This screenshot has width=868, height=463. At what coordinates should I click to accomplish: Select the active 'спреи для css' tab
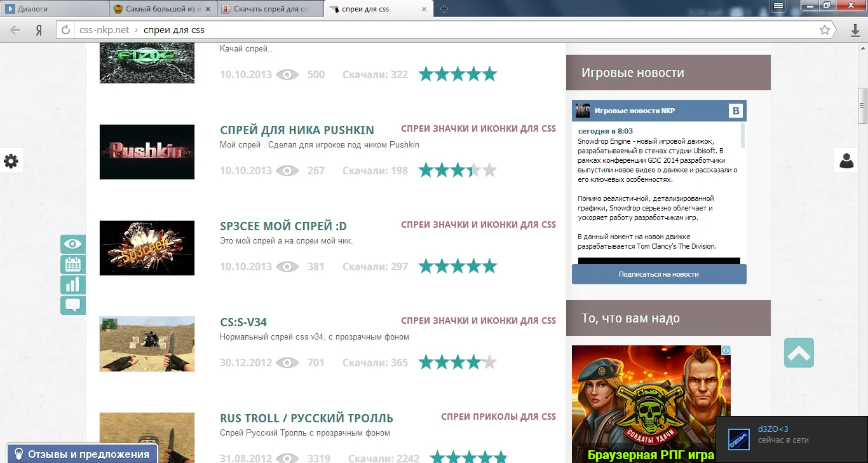(377, 9)
